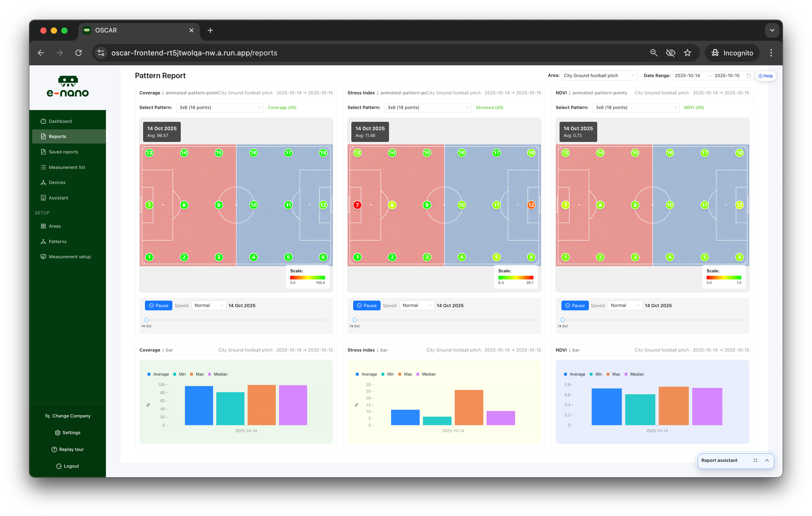812x516 pixels.
Task: Click the Dashboard icon in sidebar
Action: [x=43, y=121]
